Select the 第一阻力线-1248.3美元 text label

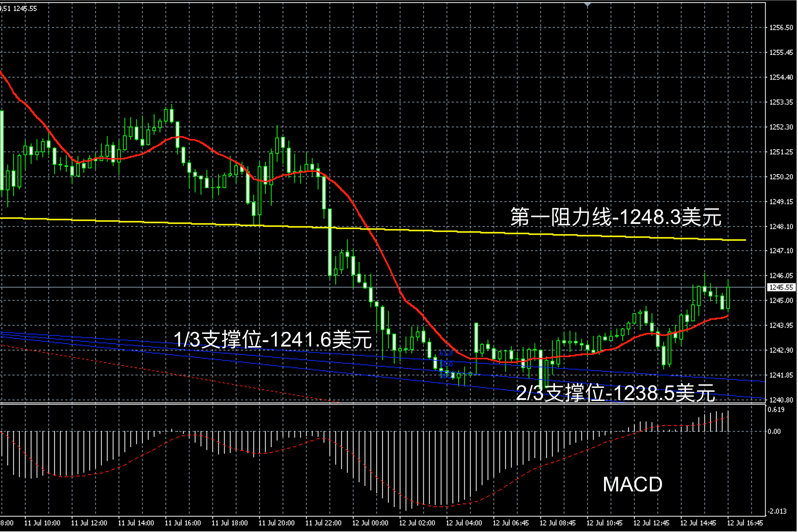click(x=616, y=217)
